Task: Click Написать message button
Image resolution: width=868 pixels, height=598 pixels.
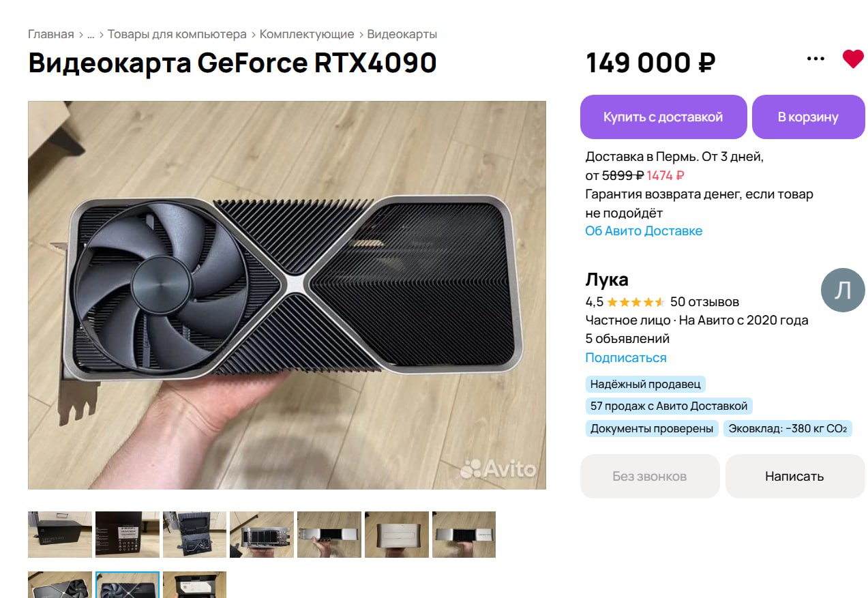Action: pos(795,476)
